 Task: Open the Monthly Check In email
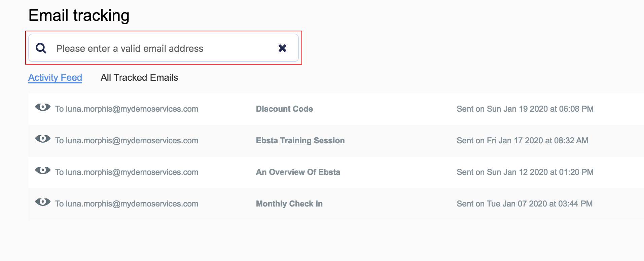pyautogui.click(x=289, y=204)
